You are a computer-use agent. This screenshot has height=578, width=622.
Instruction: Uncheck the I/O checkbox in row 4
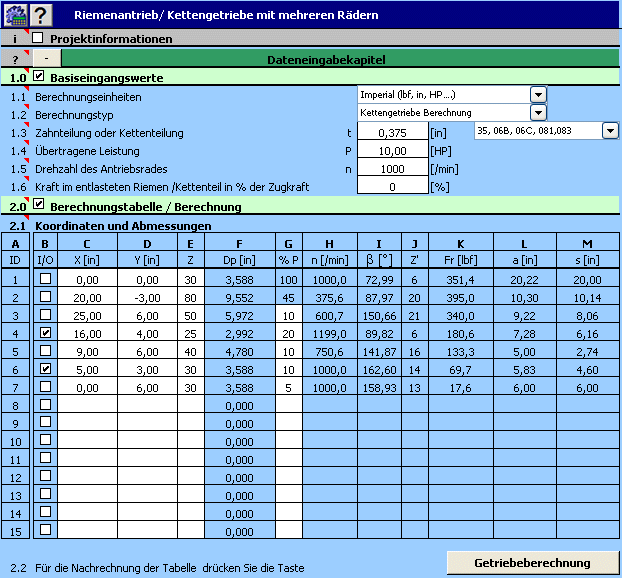(46, 332)
